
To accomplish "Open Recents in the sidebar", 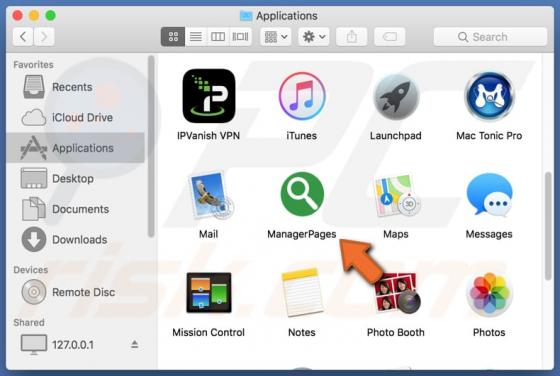I will pos(75,87).
